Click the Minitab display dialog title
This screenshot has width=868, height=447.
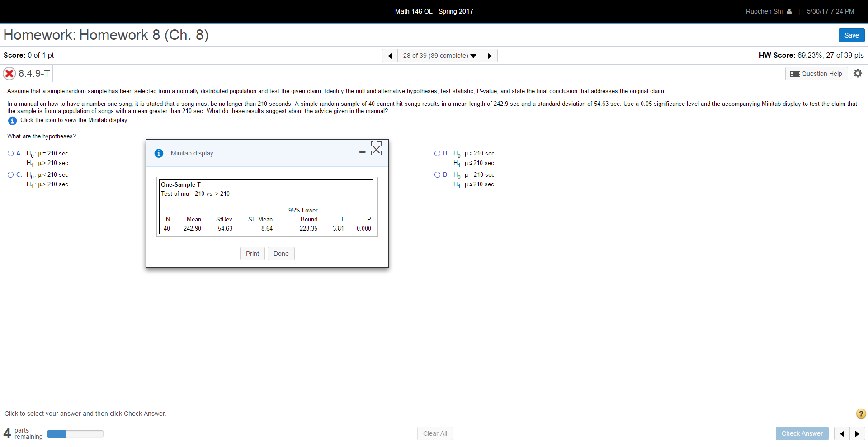[192, 153]
